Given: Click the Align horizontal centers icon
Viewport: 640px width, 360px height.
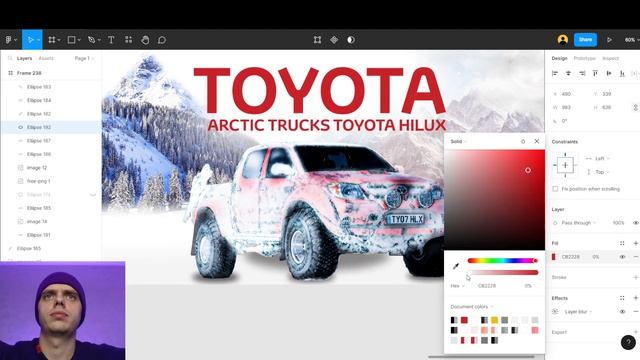Looking at the screenshot, I should point(568,73).
